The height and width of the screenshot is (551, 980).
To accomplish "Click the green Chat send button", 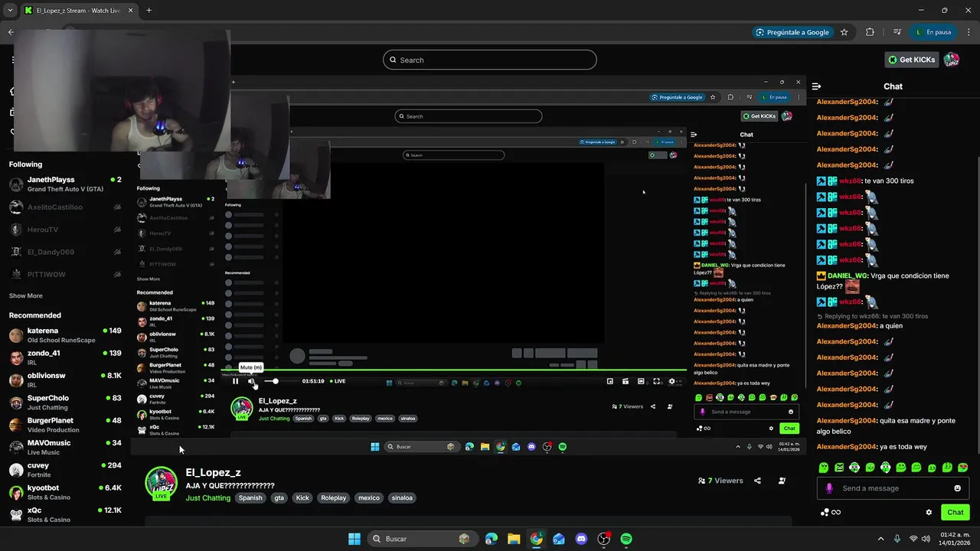I will pyautogui.click(x=955, y=512).
